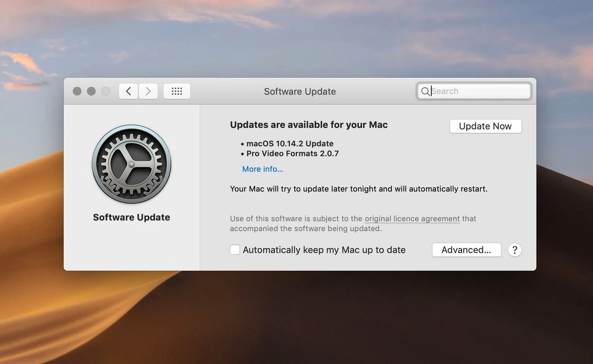The image size is (593, 364).
Task: Click the Update Now button
Action: (x=485, y=126)
